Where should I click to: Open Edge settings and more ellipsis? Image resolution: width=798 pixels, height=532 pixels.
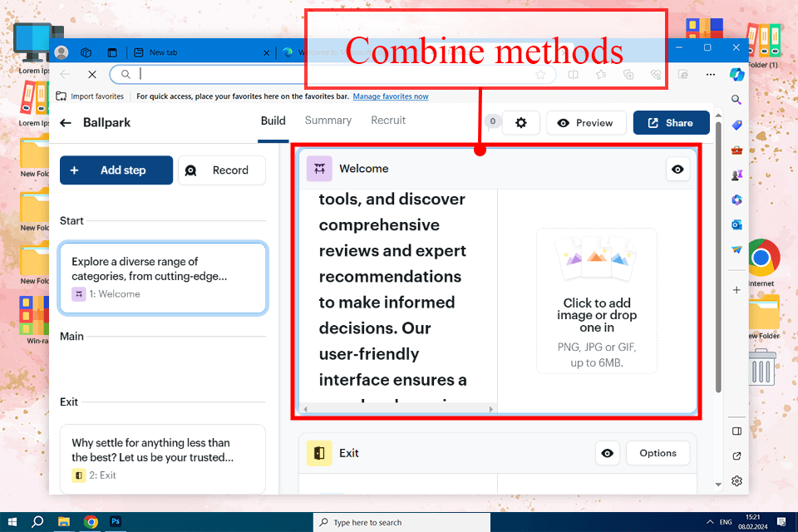click(x=711, y=75)
